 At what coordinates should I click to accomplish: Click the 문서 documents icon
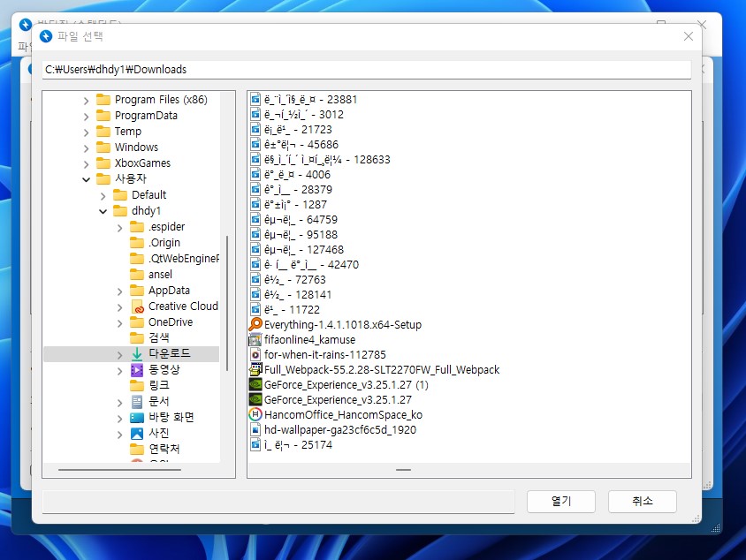click(137, 402)
